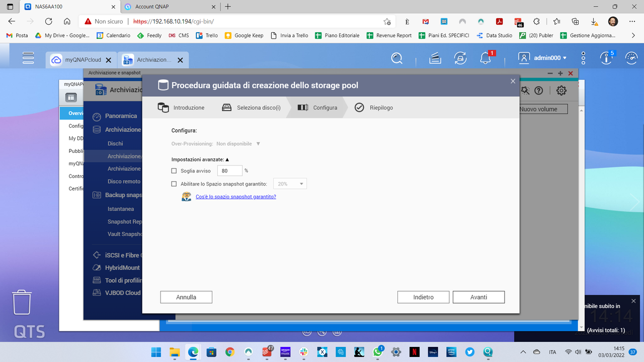Viewport: 644px width, 362px height.
Task: Close the Archiviazione desktop tab
Action: click(x=180, y=60)
